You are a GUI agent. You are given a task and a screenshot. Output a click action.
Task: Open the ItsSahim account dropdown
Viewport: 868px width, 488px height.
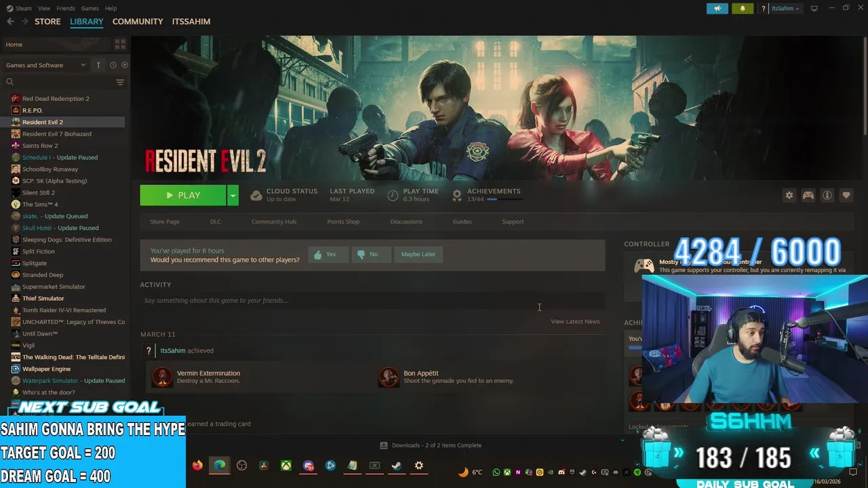tap(785, 8)
